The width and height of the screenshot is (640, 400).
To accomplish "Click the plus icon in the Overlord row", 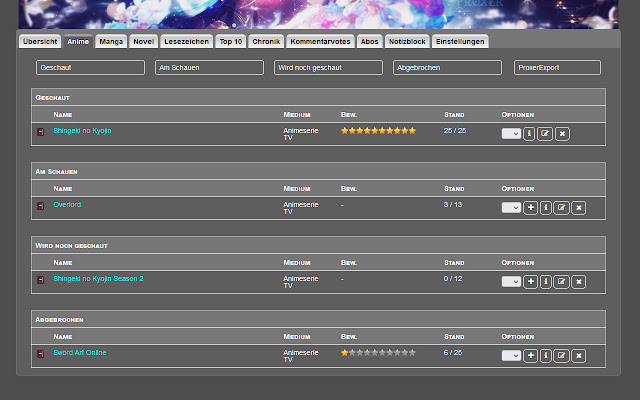I will [530, 208].
